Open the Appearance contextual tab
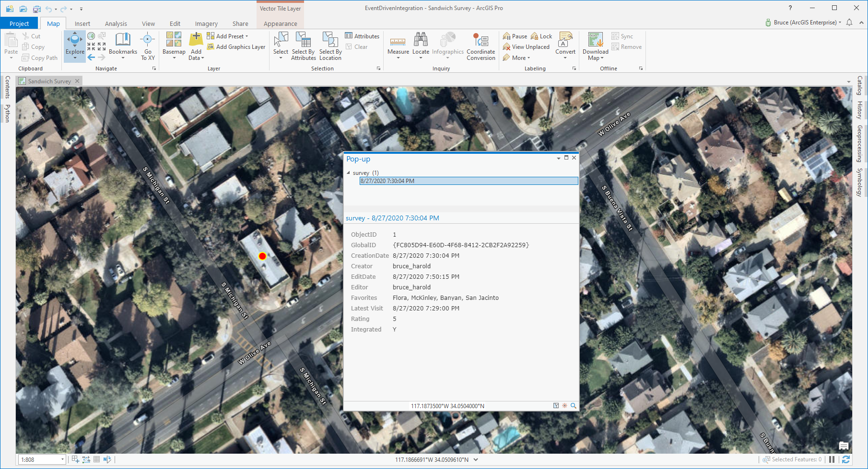Viewport: 868px width, 469px height. tap(281, 23)
